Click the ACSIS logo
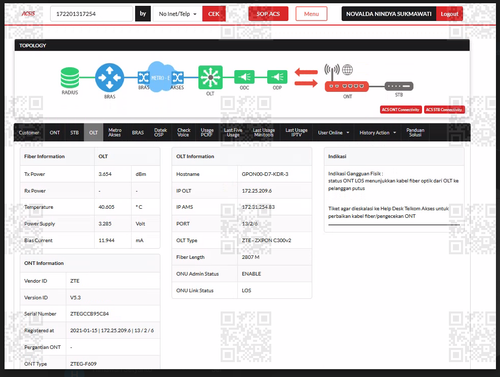Screen dimensions: 500x377 pyautogui.click(x=28, y=13)
